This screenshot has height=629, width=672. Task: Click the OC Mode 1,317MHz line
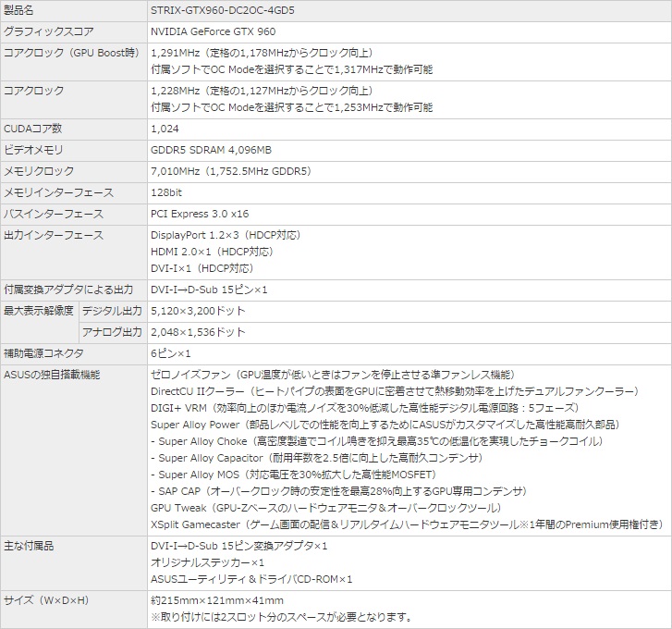pyautogui.click(x=291, y=69)
